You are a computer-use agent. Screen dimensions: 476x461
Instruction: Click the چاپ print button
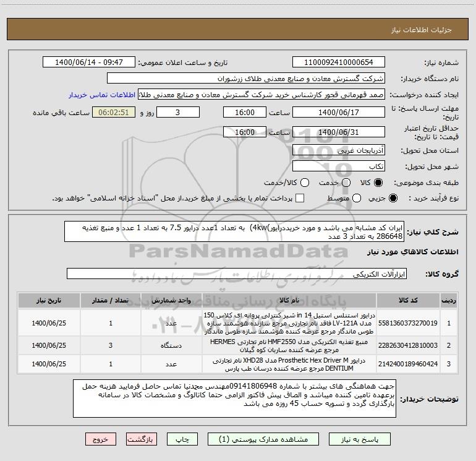pyautogui.click(x=182, y=439)
